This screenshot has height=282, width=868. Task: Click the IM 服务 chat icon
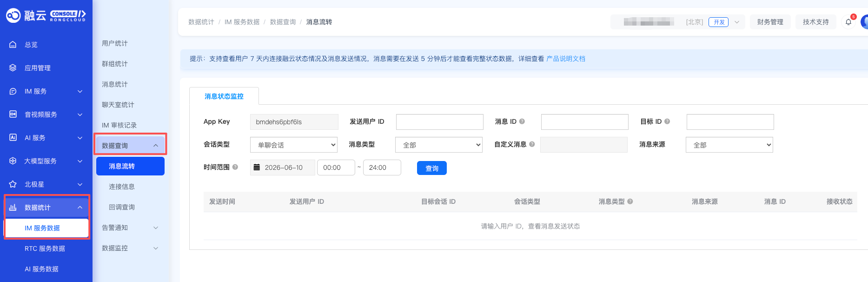coord(13,91)
